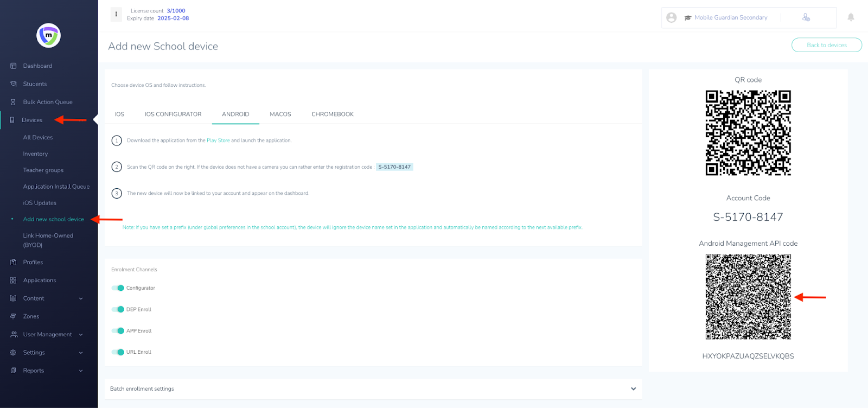Open Link Home-Owned (BYOD)
Image resolution: width=868 pixels, height=408 pixels.
point(48,240)
